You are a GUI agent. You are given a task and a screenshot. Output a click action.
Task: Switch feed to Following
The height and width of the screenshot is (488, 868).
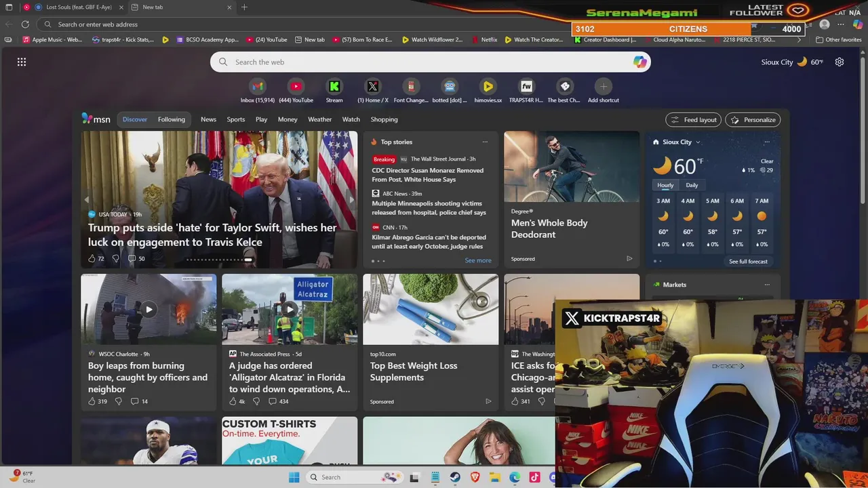pyautogui.click(x=172, y=119)
